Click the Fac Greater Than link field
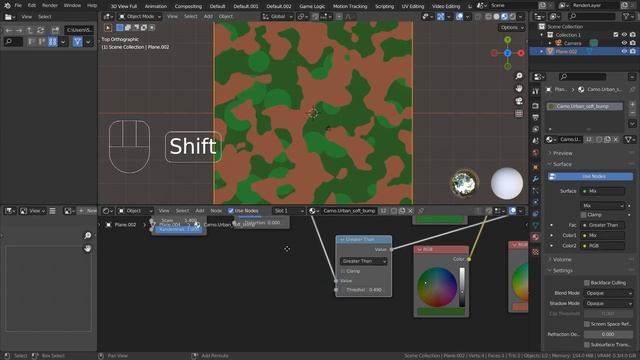This screenshot has height=360, width=640. click(x=602, y=225)
